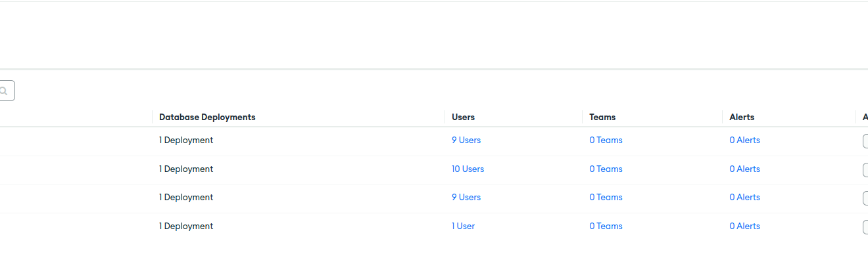Select 1 Deployment in the 1 User row
The image size is (868, 258).
click(186, 226)
